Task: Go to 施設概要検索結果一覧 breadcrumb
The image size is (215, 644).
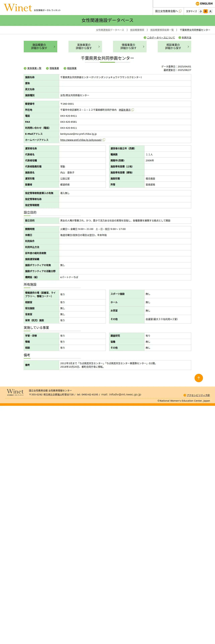Action: (x=162, y=30)
